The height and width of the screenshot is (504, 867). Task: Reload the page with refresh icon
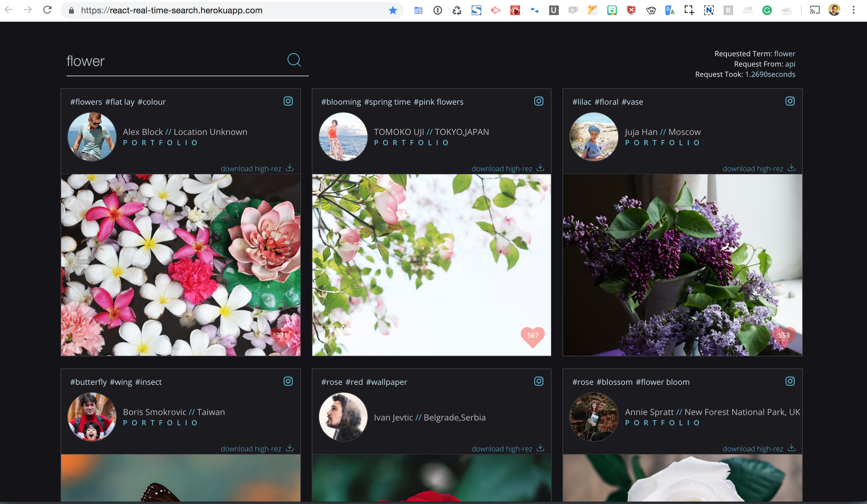[x=48, y=10]
